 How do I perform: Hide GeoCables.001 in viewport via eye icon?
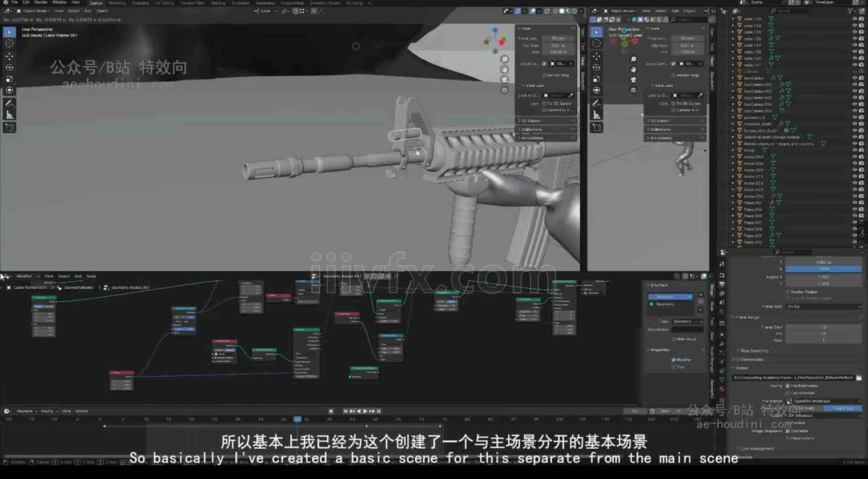click(854, 85)
